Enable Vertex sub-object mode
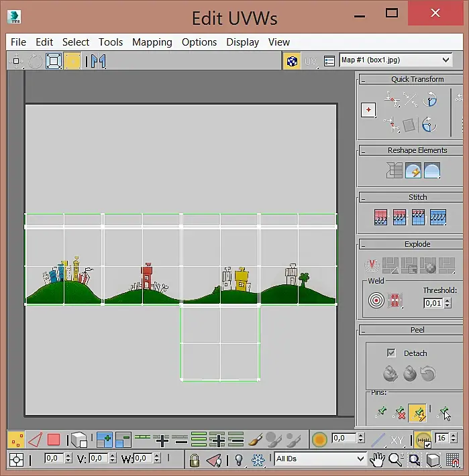 16,440
